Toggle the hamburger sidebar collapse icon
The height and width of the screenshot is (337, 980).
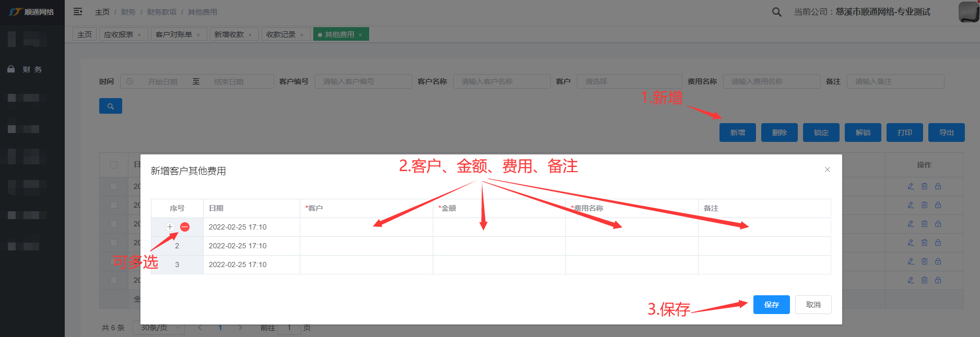78,11
